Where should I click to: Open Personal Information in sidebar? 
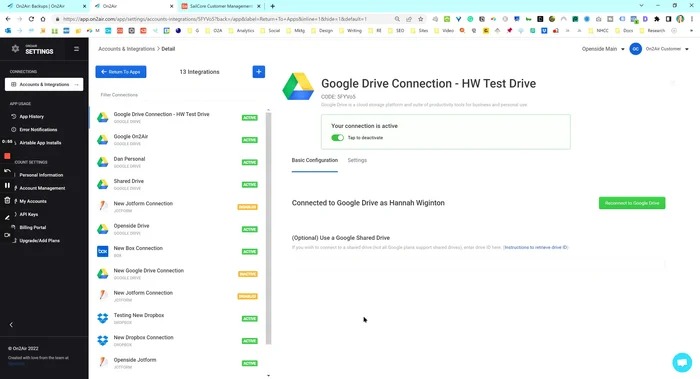[x=41, y=175]
